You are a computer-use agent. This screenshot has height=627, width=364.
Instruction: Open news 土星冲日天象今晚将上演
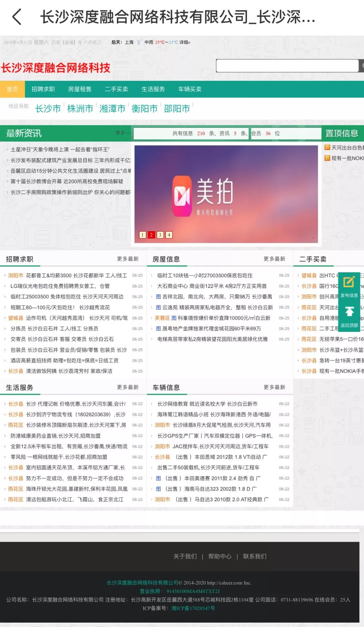pos(60,149)
